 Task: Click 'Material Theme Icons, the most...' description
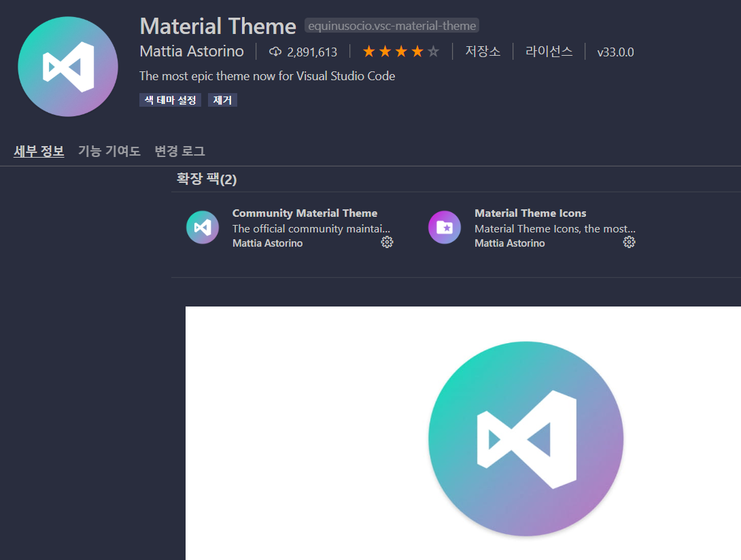[x=555, y=229]
